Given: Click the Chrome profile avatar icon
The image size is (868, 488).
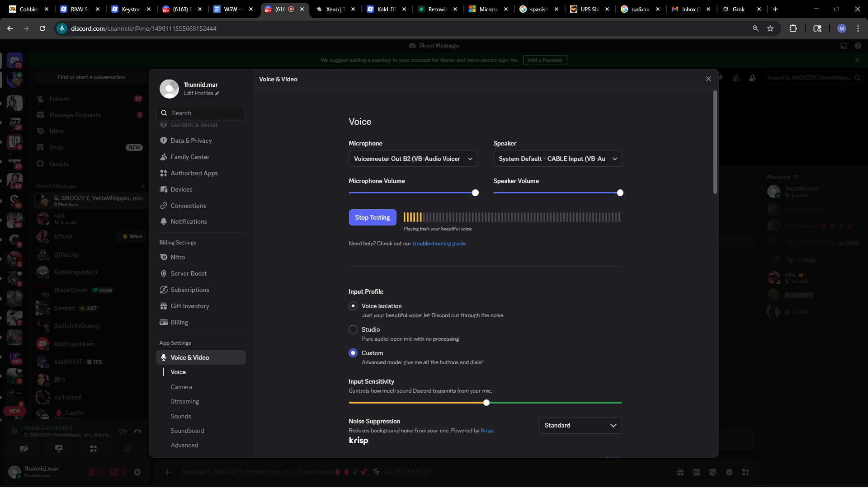Looking at the screenshot, I should [x=841, y=28].
